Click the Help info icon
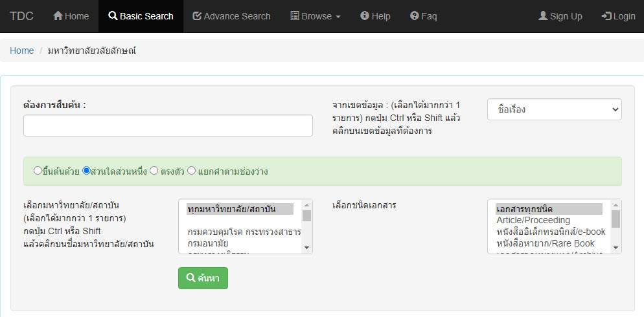The height and width of the screenshot is (317, 644). click(x=365, y=16)
